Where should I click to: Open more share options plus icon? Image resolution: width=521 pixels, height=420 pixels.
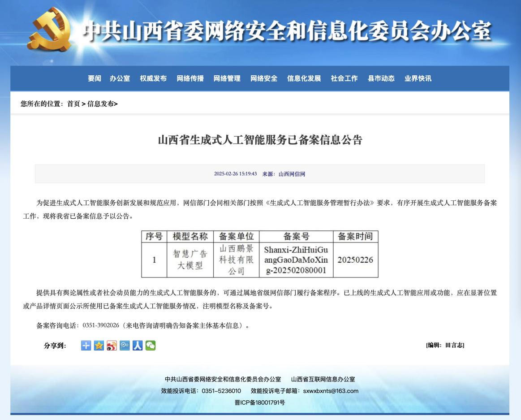(86, 345)
